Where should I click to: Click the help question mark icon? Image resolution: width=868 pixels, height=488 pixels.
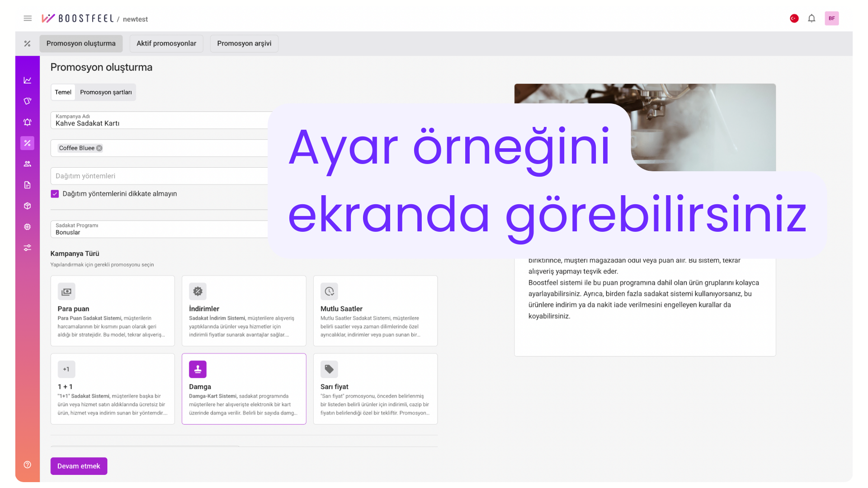(x=28, y=465)
